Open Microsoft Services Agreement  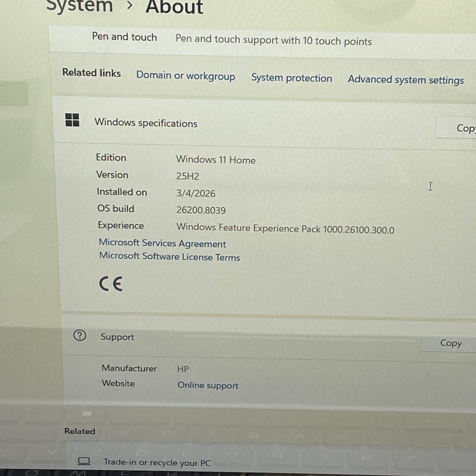[x=162, y=243]
